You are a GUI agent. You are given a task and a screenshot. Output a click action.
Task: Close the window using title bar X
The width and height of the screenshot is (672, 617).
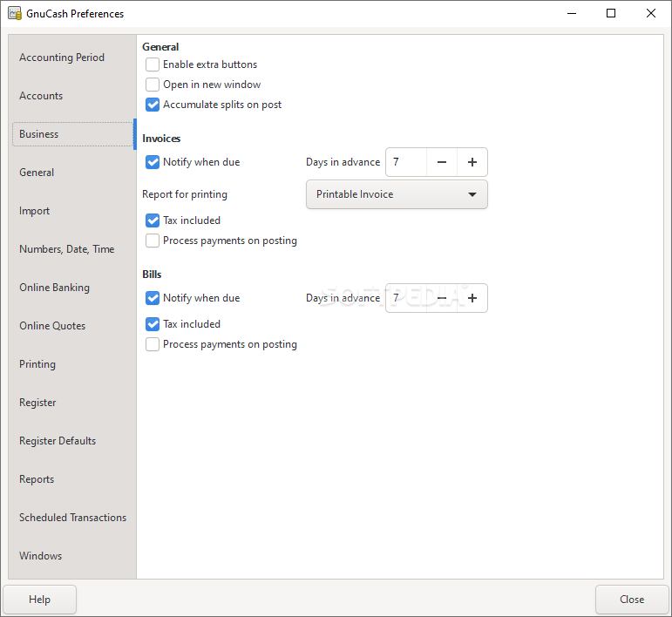pyautogui.click(x=650, y=13)
